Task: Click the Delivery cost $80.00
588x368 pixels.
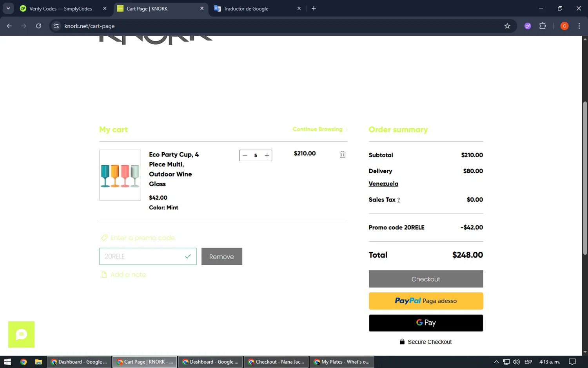Action: [473, 171]
